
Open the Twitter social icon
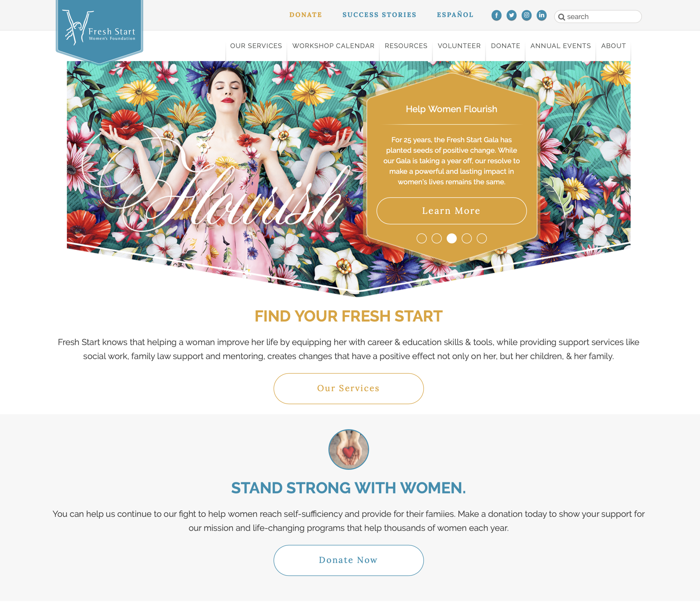(512, 15)
